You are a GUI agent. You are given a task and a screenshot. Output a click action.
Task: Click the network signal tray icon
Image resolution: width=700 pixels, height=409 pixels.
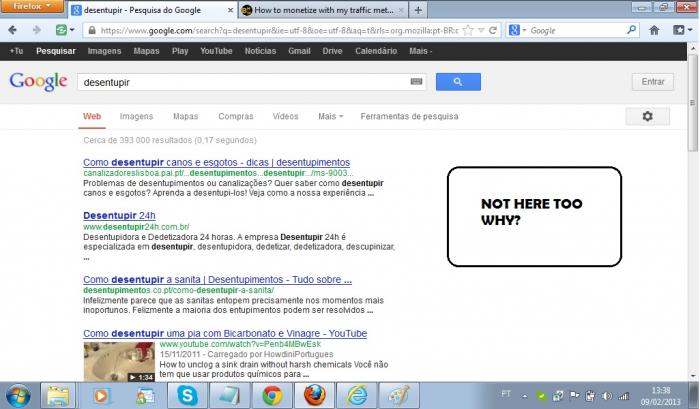click(623, 396)
